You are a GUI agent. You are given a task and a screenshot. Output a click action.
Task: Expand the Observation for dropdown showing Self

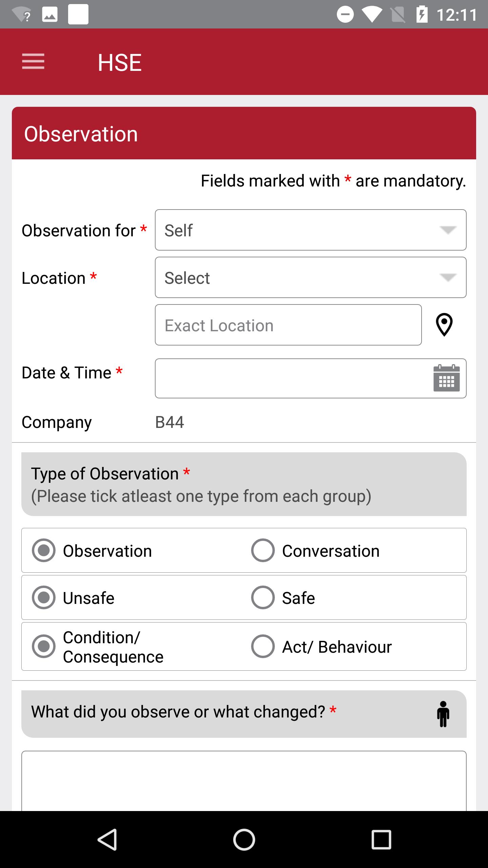click(x=311, y=230)
